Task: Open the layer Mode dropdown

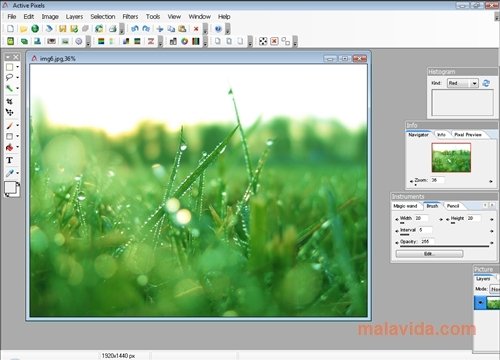Action: click(x=495, y=289)
